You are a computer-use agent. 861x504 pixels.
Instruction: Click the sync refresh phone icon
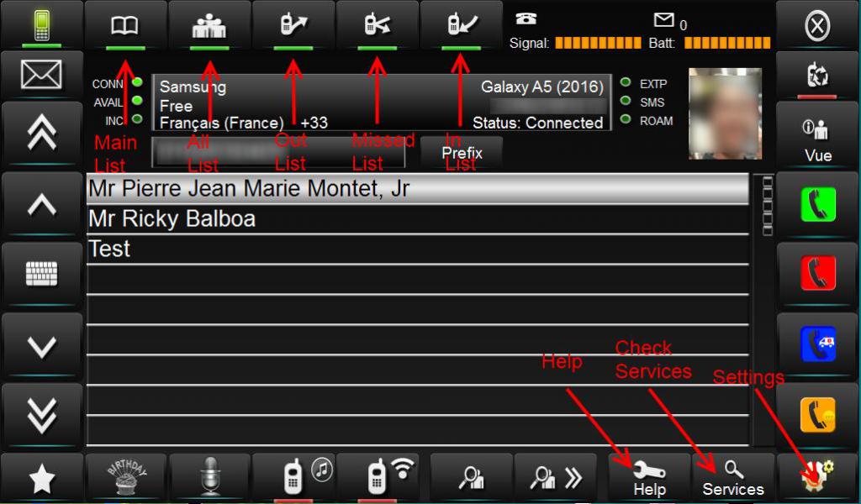[x=817, y=75]
